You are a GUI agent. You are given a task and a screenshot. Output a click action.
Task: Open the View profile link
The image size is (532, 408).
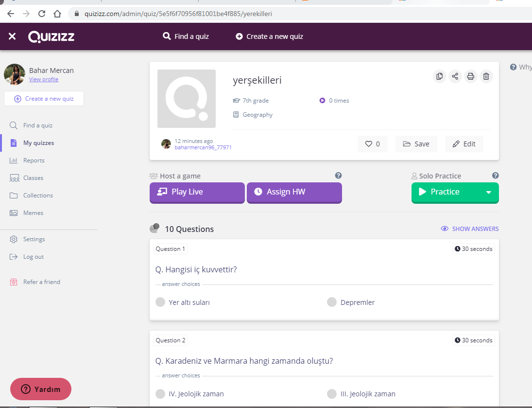[x=43, y=79]
